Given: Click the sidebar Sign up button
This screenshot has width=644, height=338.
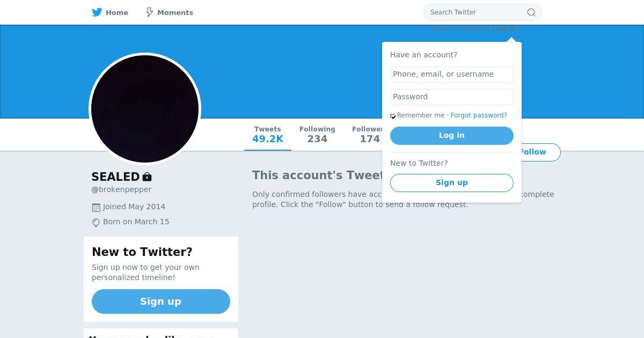Looking at the screenshot, I should coord(161,302).
